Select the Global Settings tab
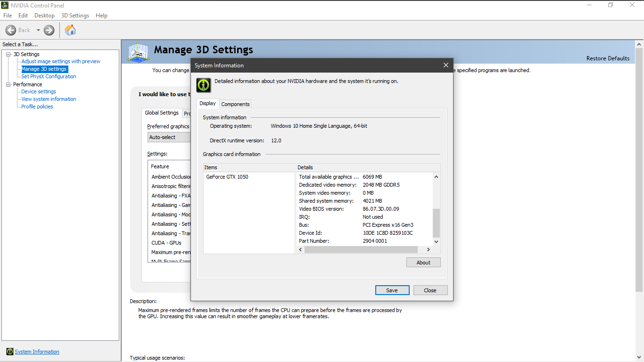This screenshot has width=644, height=362. (162, 113)
